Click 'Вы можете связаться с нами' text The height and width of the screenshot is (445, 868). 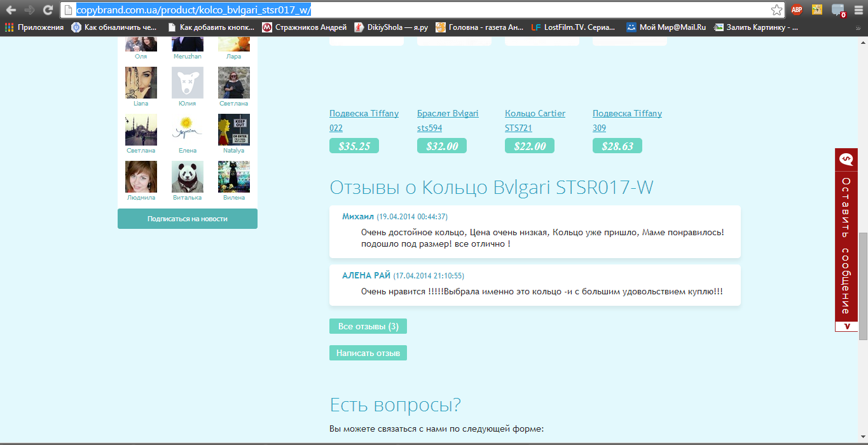pos(437,429)
